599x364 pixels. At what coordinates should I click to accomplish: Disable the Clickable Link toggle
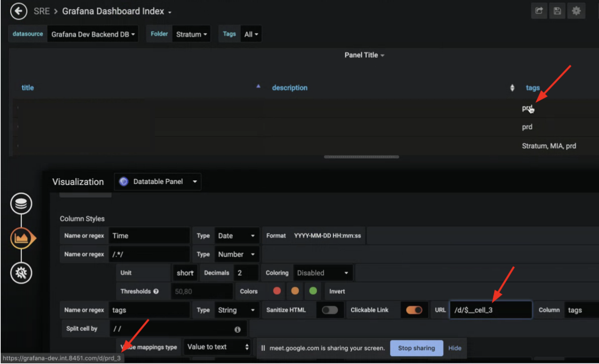[414, 310]
